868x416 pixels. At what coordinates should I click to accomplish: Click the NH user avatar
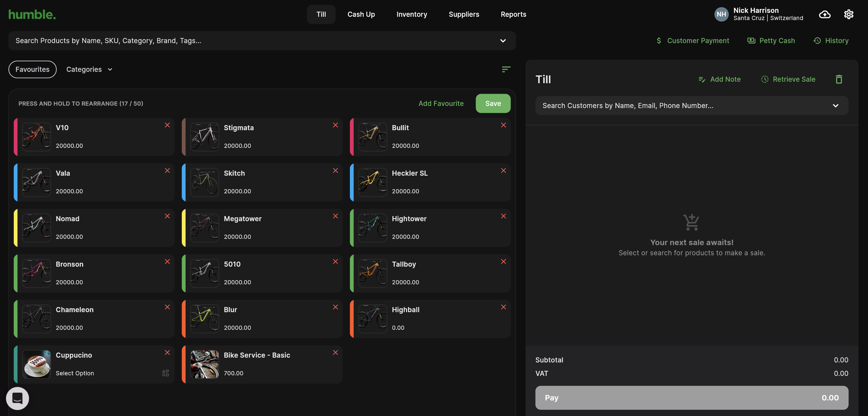coord(721,14)
